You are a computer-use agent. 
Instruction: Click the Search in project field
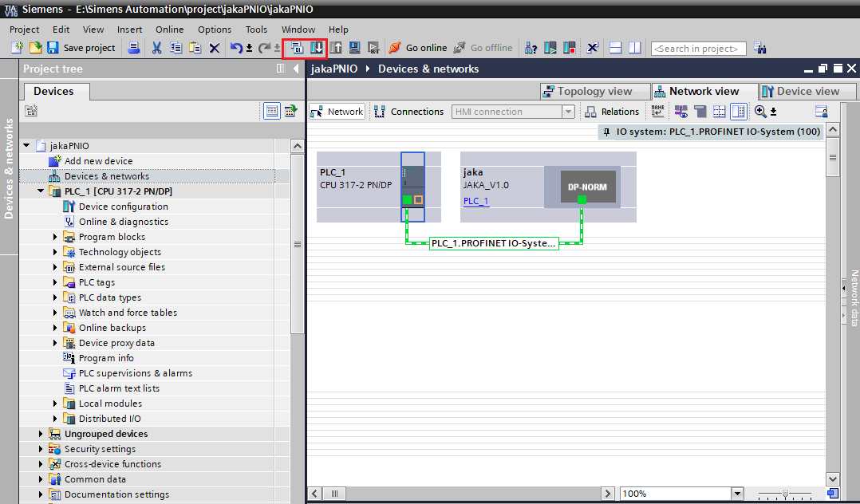tap(698, 49)
